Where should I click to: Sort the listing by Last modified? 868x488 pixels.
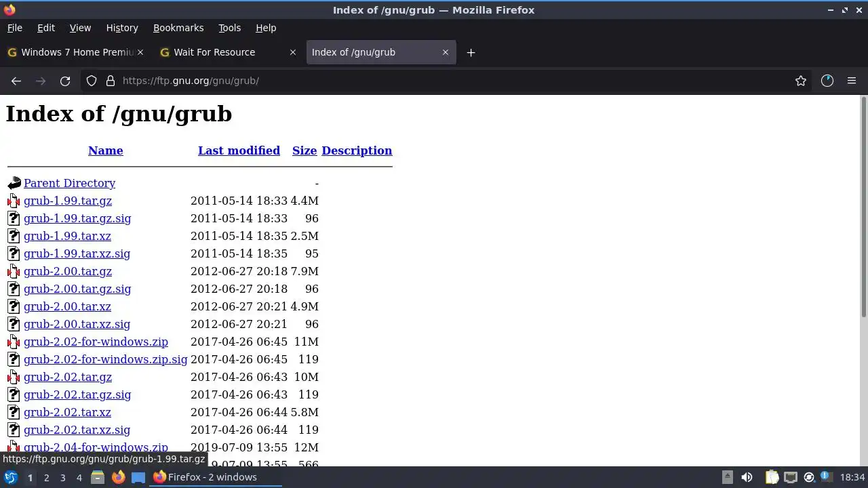tap(239, 150)
